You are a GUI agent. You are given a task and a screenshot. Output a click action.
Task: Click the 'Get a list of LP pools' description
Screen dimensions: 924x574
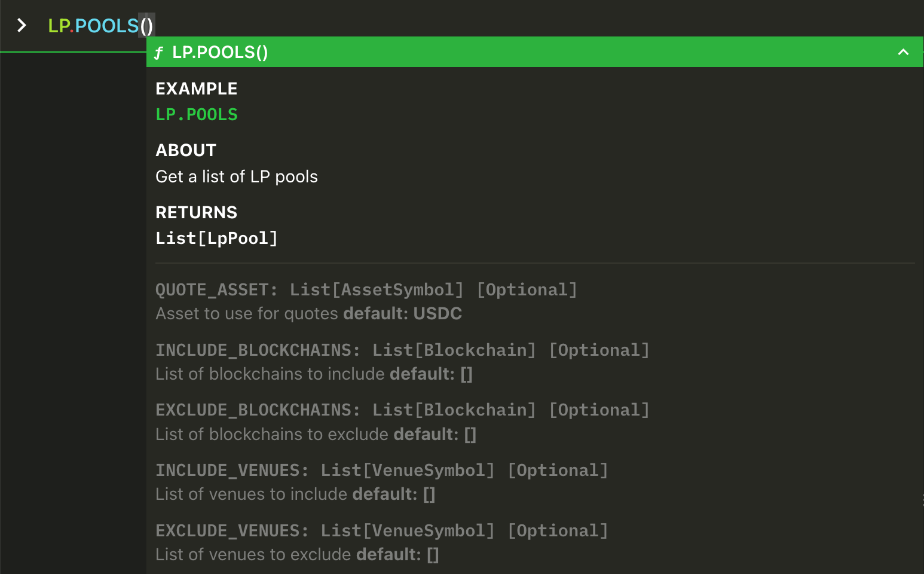tap(237, 177)
